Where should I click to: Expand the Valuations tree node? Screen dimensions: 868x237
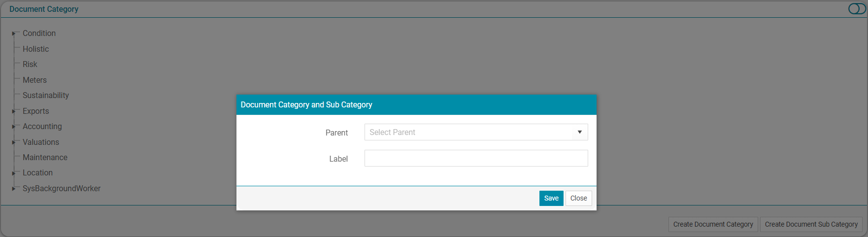(x=14, y=142)
